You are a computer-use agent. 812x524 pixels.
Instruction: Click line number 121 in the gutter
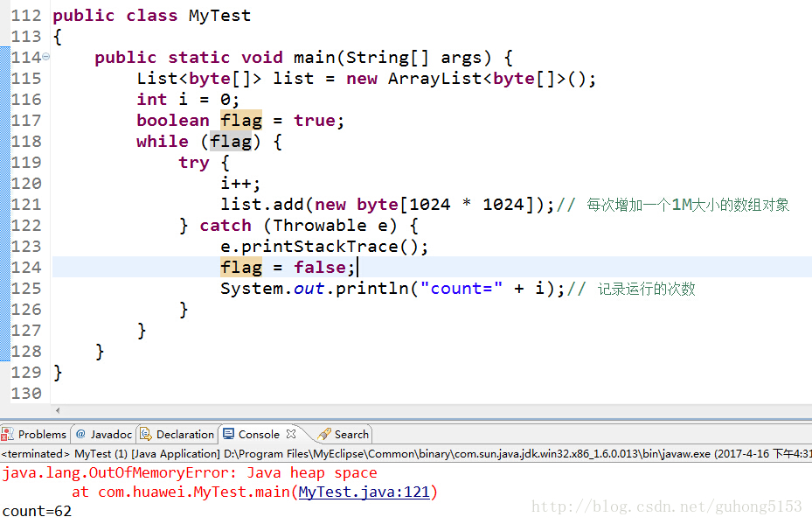[x=26, y=205]
